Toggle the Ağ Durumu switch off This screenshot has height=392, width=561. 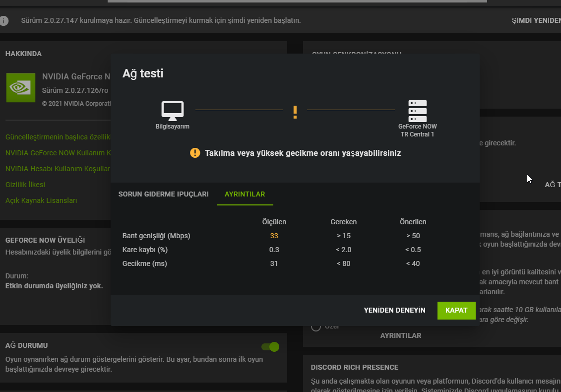tap(270, 346)
